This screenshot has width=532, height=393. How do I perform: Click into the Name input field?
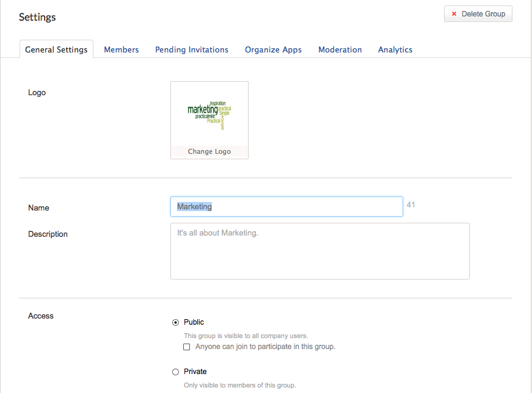[286, 206]
